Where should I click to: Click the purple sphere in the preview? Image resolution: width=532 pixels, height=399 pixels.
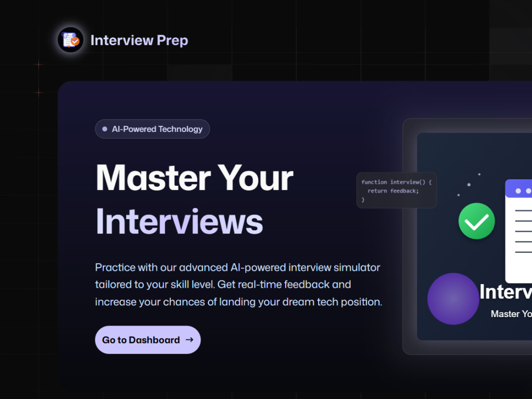click(x=453, y=298)
